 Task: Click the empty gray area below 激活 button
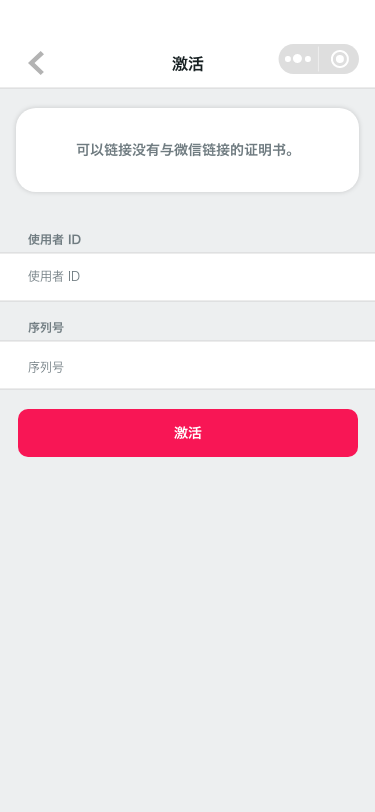(188, 632)
